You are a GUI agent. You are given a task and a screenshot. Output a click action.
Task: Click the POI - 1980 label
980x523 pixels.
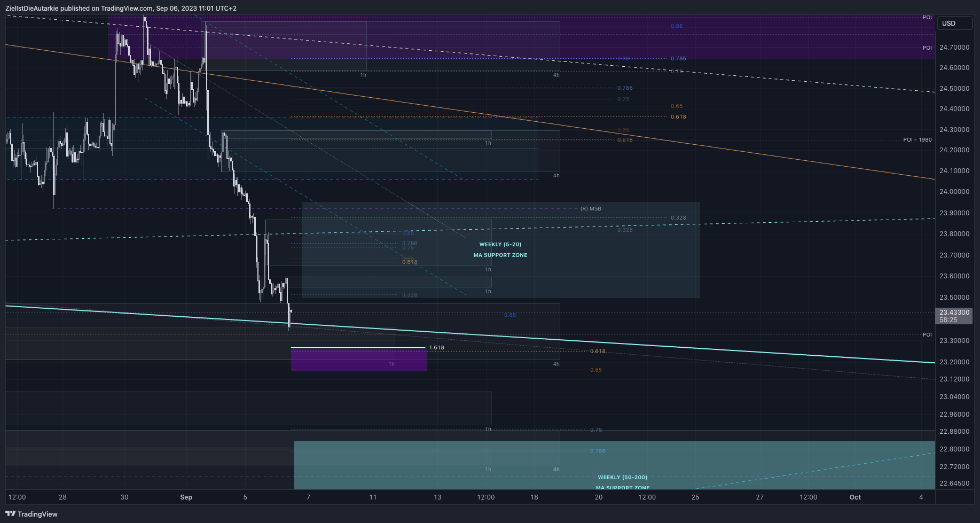click(x=918, y=140)
